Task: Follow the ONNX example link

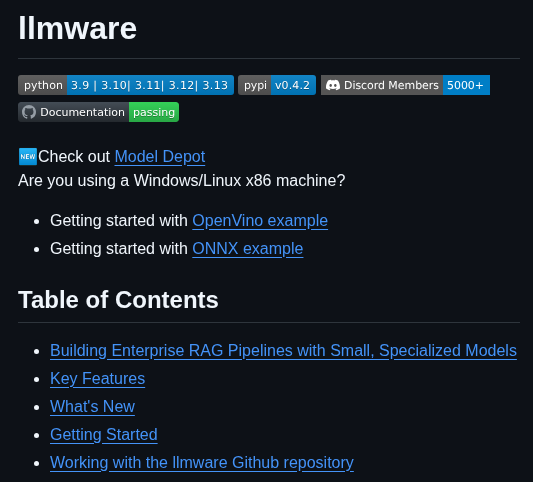Action: coord(248,248)
